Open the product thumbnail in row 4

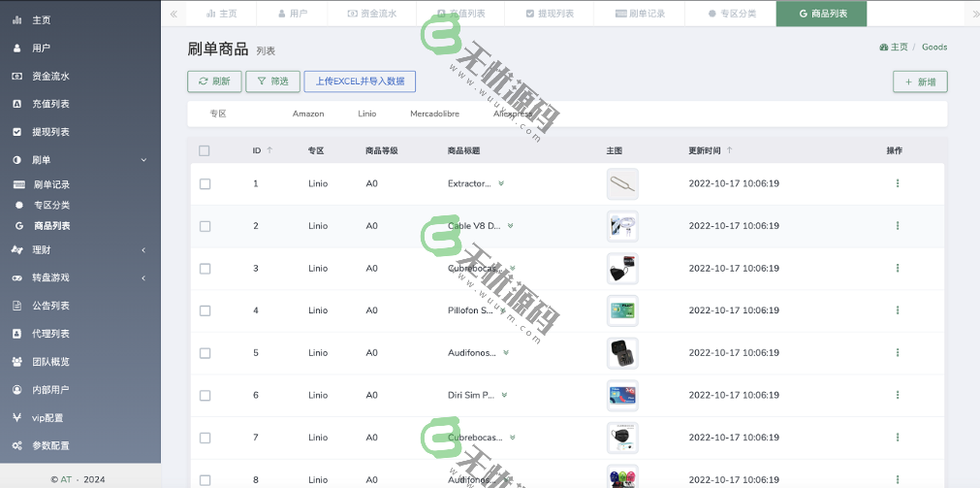[x=622, y=311]
